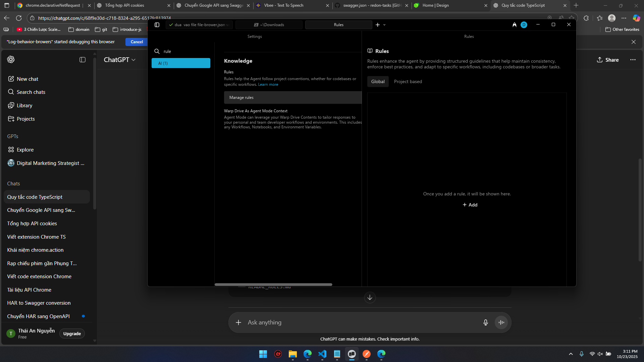The width and height of the screenshot is (644, 362).
Task: Click the settings search field
Action: click(184, 51)
